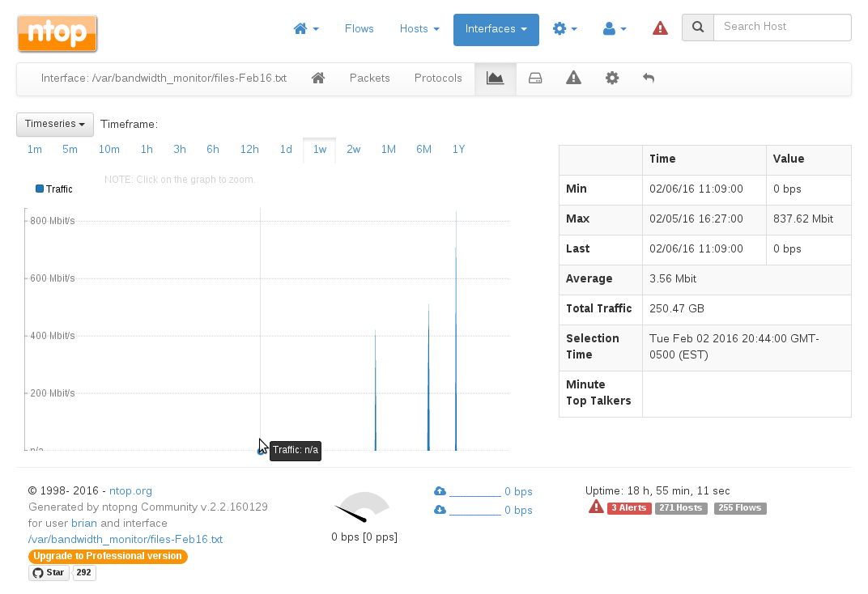Screen dimensions: 868x594
Task: Open the interface home icon tab
Action: click(318, 78)
